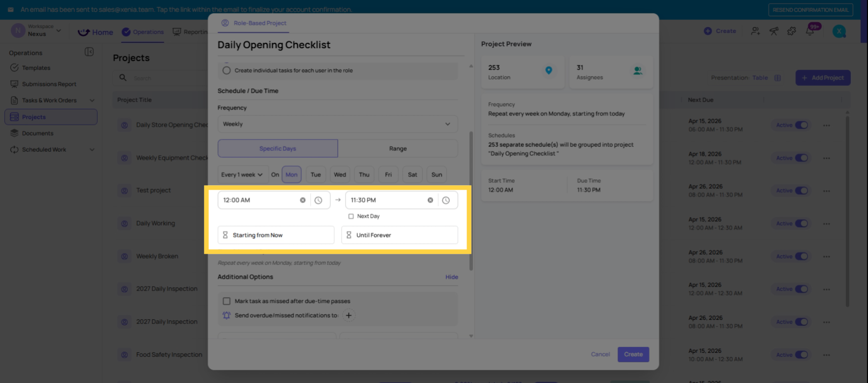This screenshot has height=383, width=868.
Task: Open Operations in top navigation
Action: 143,32
